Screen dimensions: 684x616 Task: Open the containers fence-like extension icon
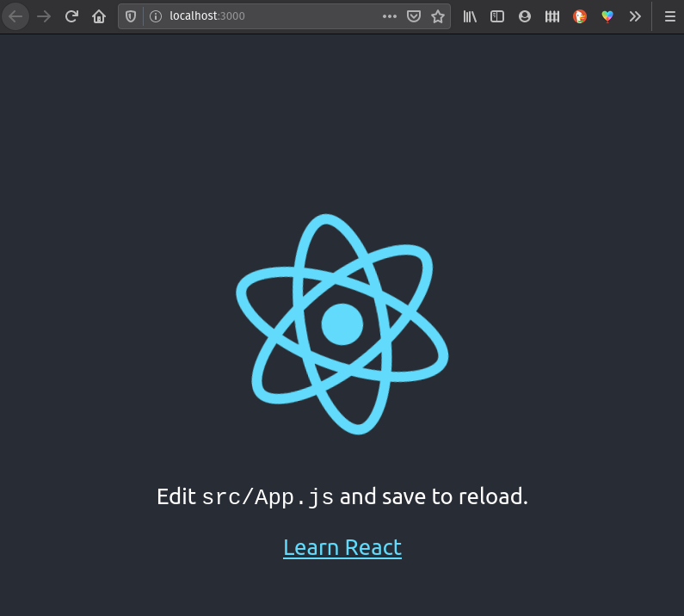point(552,16)
